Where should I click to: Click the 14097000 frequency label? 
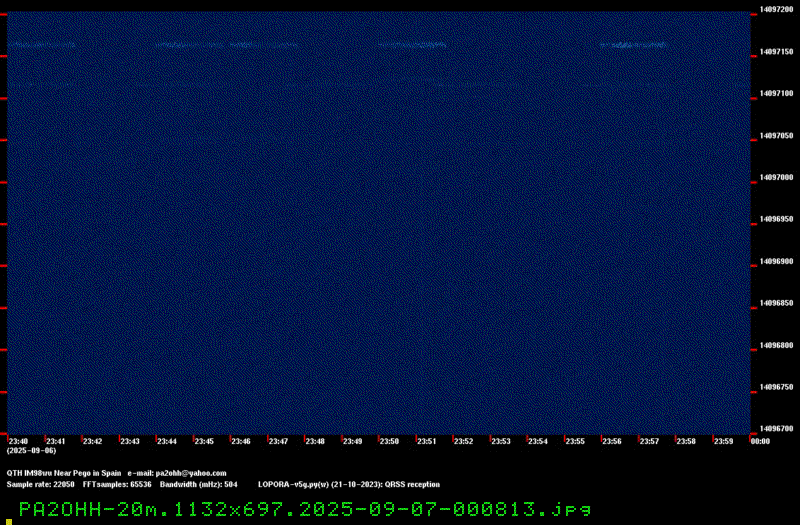777,178
